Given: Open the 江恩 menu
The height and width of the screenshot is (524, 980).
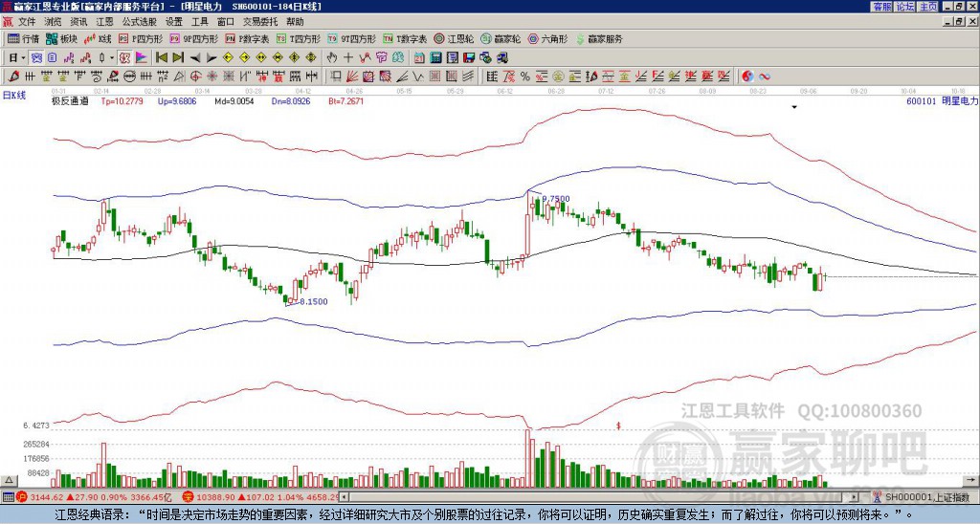Looking at the screenshot, I should pyautogui.click(x=105, y=22).
